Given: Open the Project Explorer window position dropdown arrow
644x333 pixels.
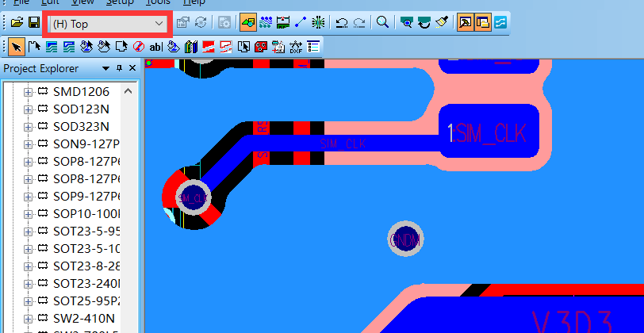Looking at the screenshot, I should pyautogui.click(x=105, y=68).
